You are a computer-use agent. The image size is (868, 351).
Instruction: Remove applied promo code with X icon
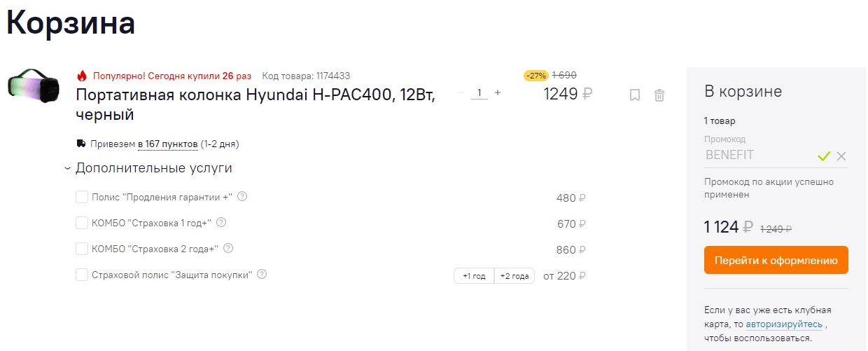pos(841,156)
